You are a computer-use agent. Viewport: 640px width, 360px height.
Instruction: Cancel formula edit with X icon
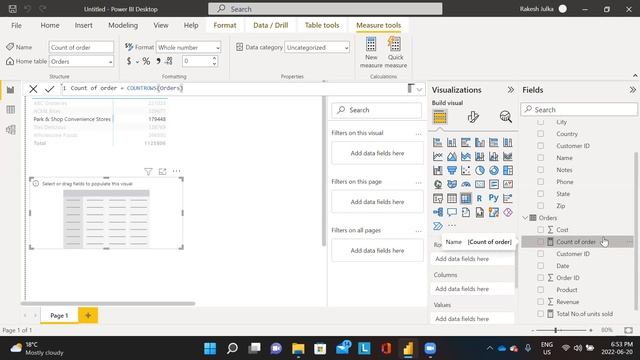(33, 89)
